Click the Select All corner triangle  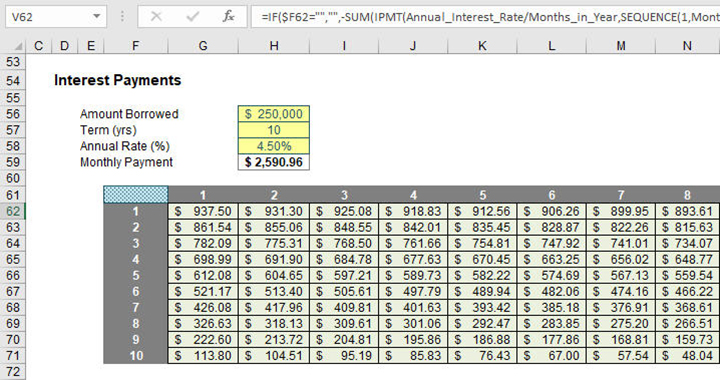[x=18, y=46]
